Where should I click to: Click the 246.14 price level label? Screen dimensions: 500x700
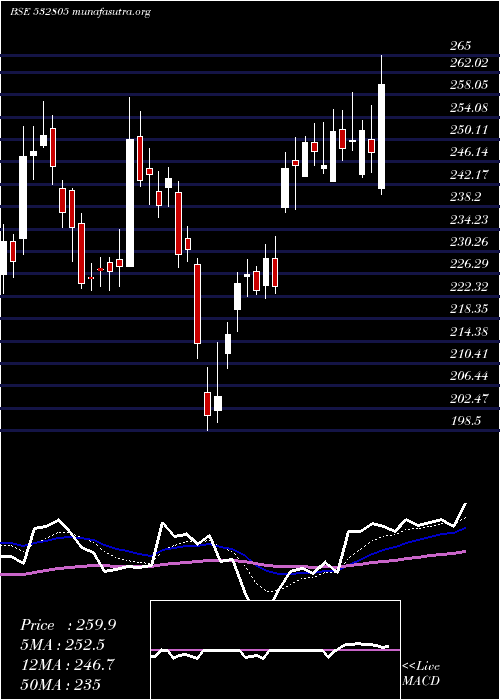tap(469, 152)
